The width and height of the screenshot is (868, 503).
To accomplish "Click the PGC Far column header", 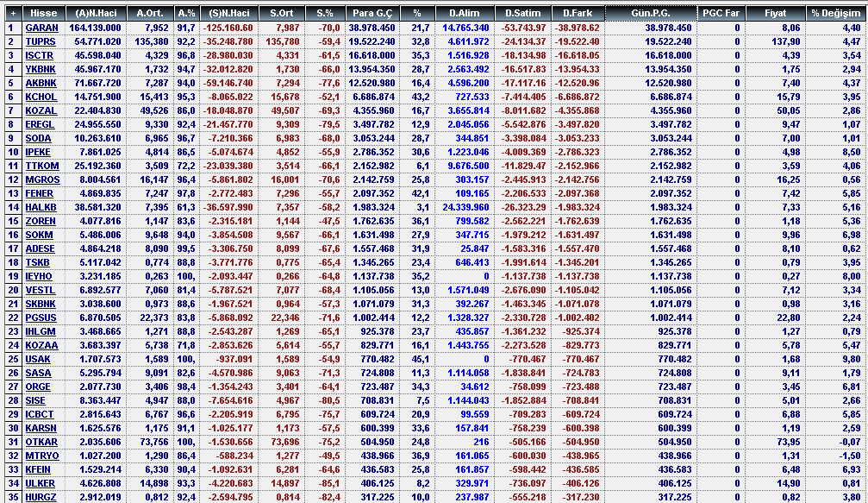I will click(721, 14).
